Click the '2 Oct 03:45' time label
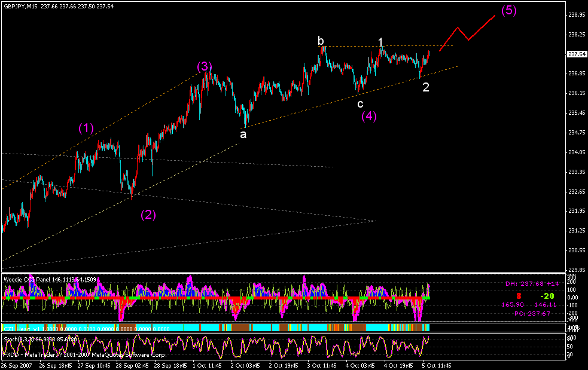This screenshot has width=588, height=370. pyautogui.click(x=245, y=365)
